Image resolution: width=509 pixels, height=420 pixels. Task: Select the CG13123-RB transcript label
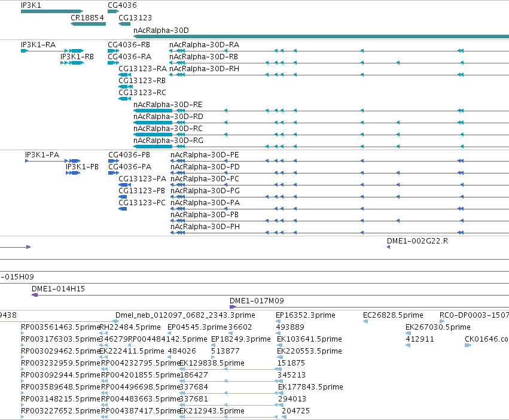(142, 81)
